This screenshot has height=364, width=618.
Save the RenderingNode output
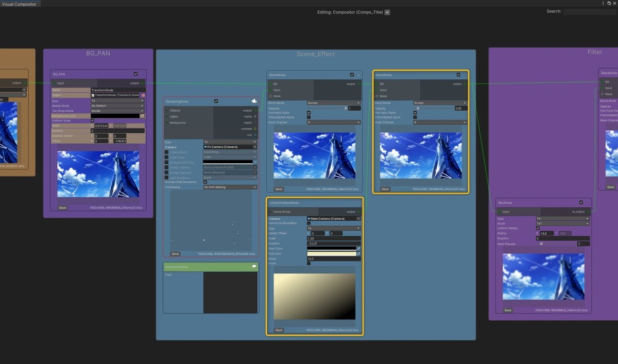pos(175,254)
